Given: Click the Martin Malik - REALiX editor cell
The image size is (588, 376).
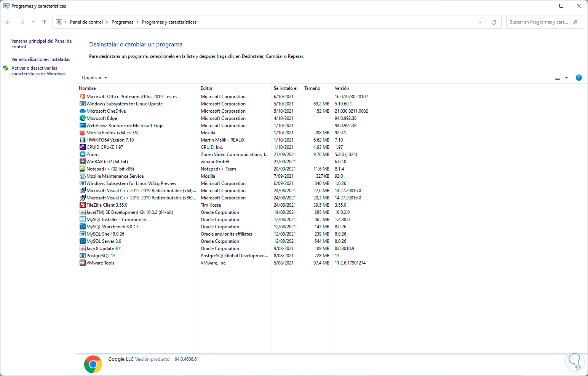Looking at the screenshot, I should tap(223, 140).
